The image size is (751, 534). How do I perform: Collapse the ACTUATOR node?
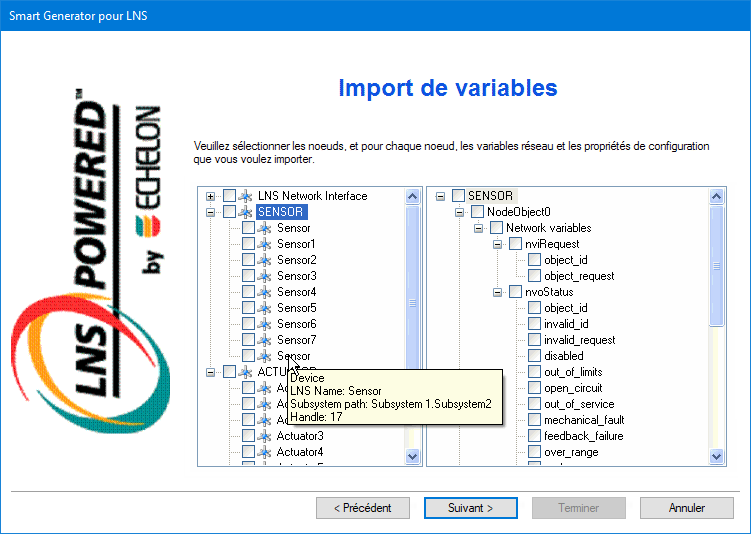[210, 372]
